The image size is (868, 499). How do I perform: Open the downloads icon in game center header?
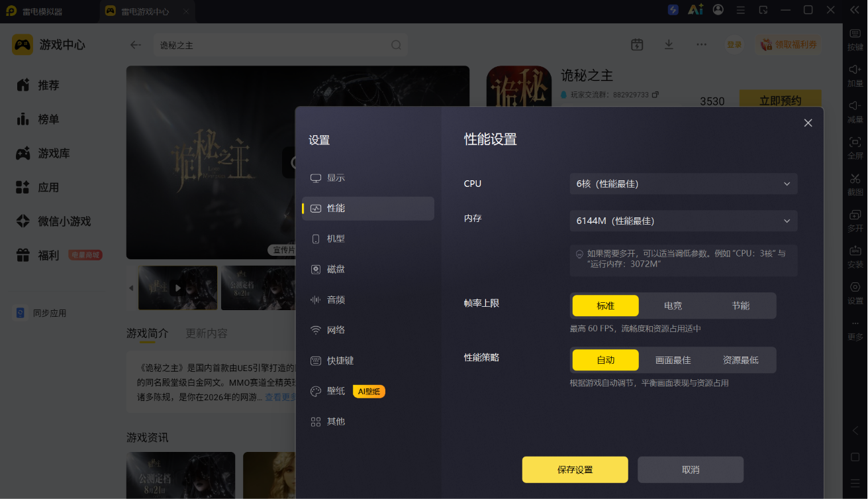point(669,44)
